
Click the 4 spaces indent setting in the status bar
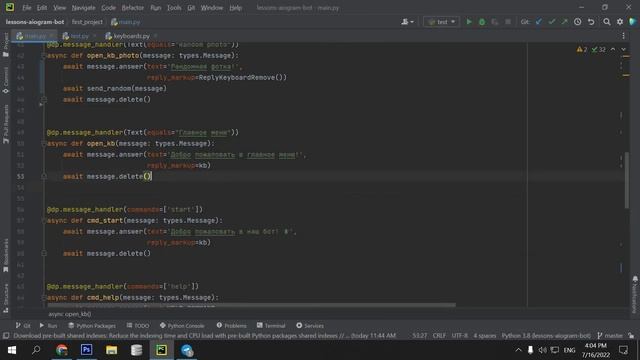(x=484, y=336)
